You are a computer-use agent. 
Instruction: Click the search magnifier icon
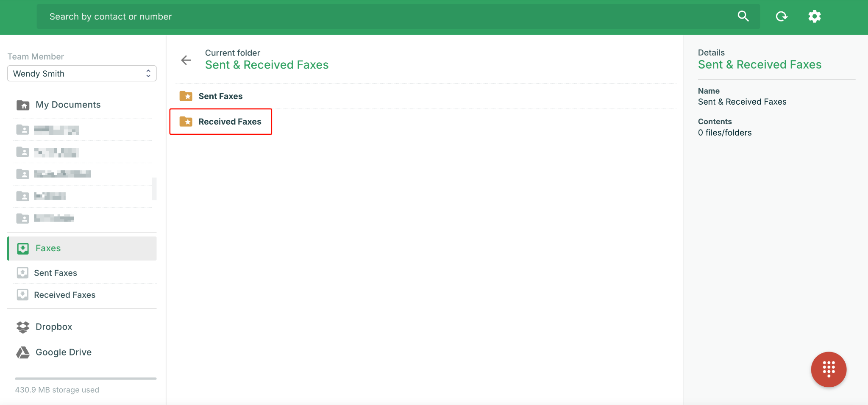tap(743, 17)
